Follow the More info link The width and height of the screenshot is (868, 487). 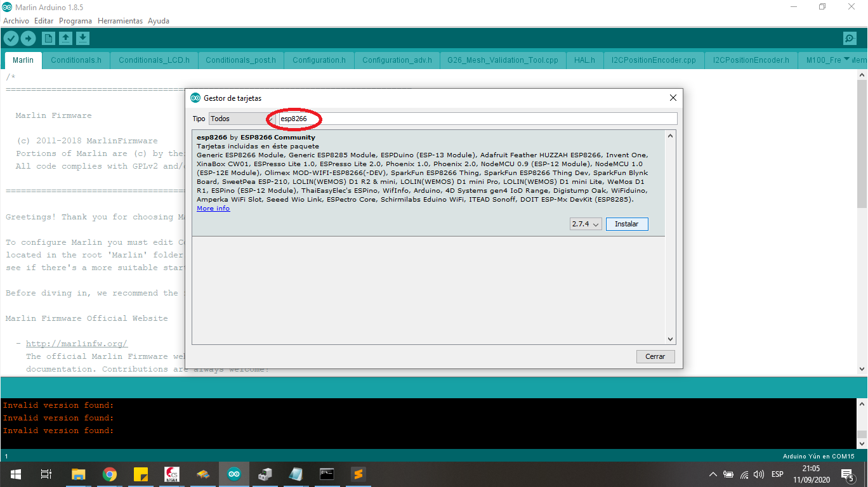point(213,209)
